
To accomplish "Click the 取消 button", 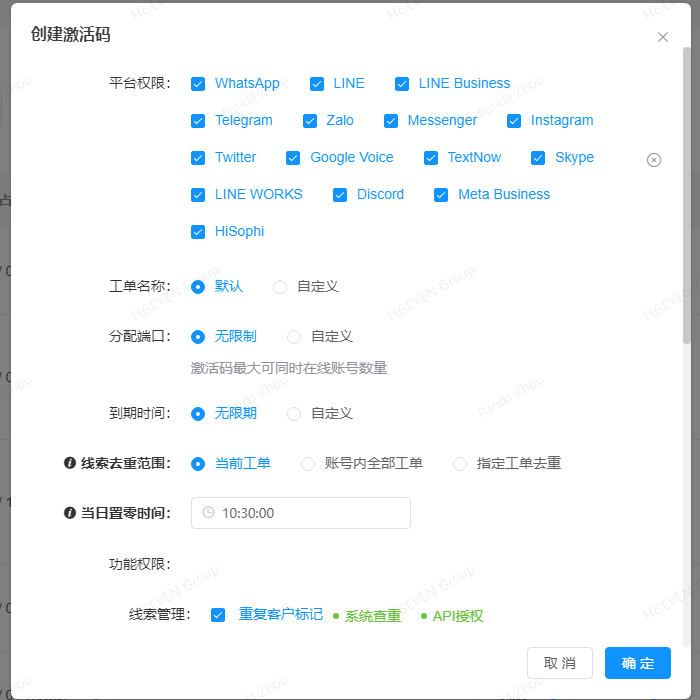I will pos(560,663).
